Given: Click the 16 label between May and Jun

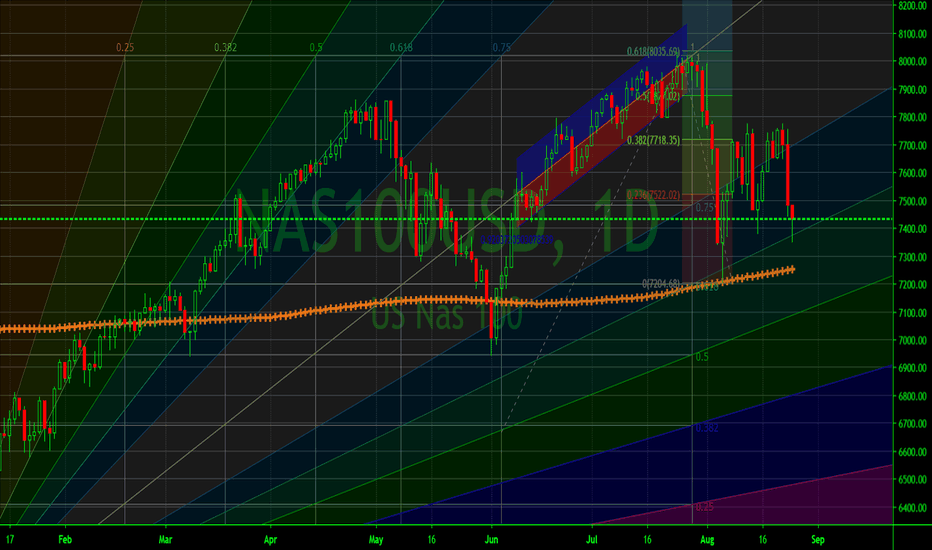Looking at the screenshot, I should (x=432, y=540).
